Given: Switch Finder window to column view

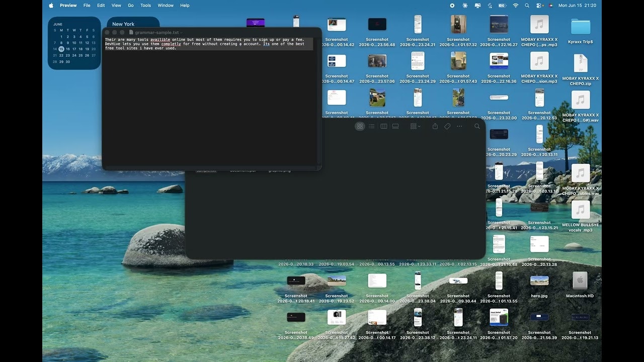Looking at the screenshot, I should pyautogui.click(x=384, y=126).
